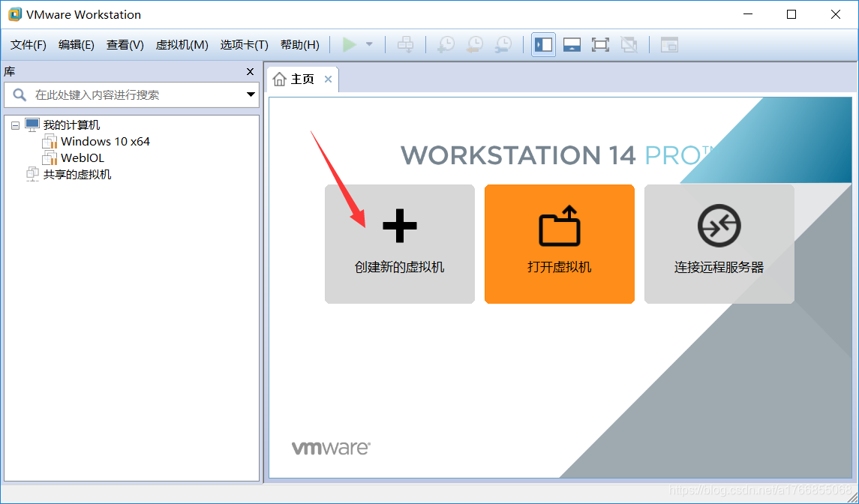Click the VMware Workstation title bar icon

click(15, 14)
